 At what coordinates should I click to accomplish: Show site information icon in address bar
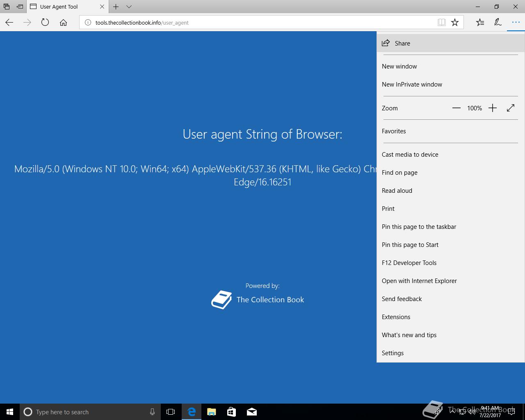[88, 23]
